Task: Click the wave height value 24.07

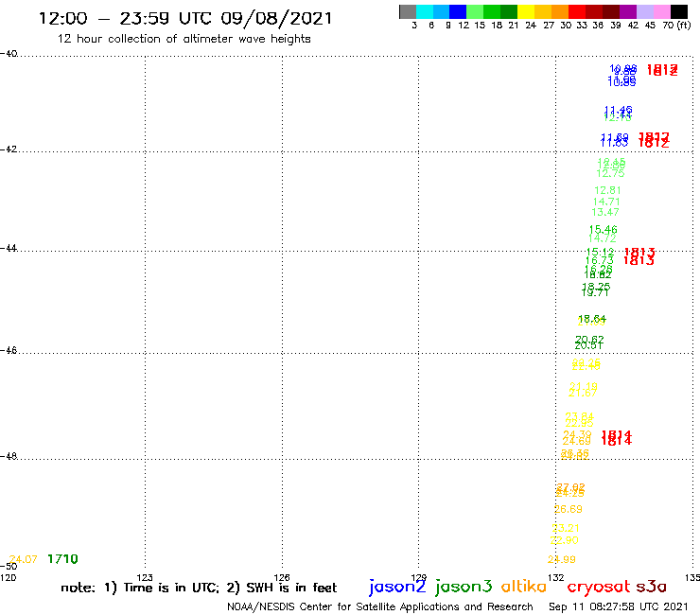Action: (x=24, y=559)
